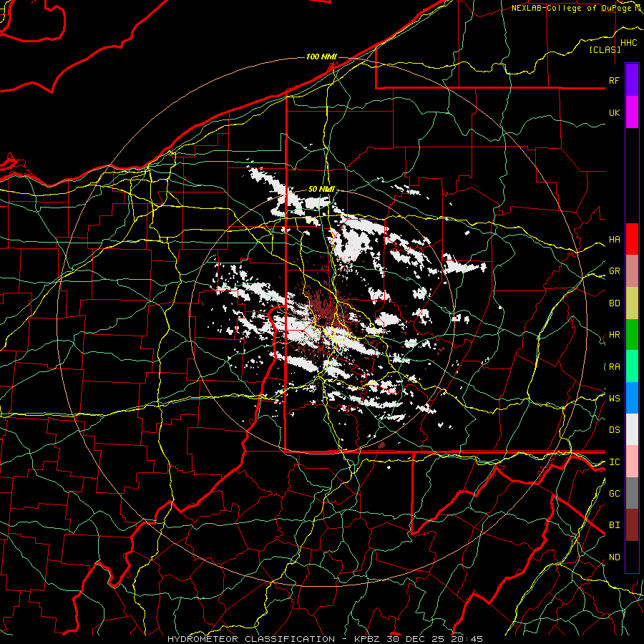Pick the HR heavy rain green swatch
The image size is (644, 644).
pyautogui.click(x=632, y=334)
